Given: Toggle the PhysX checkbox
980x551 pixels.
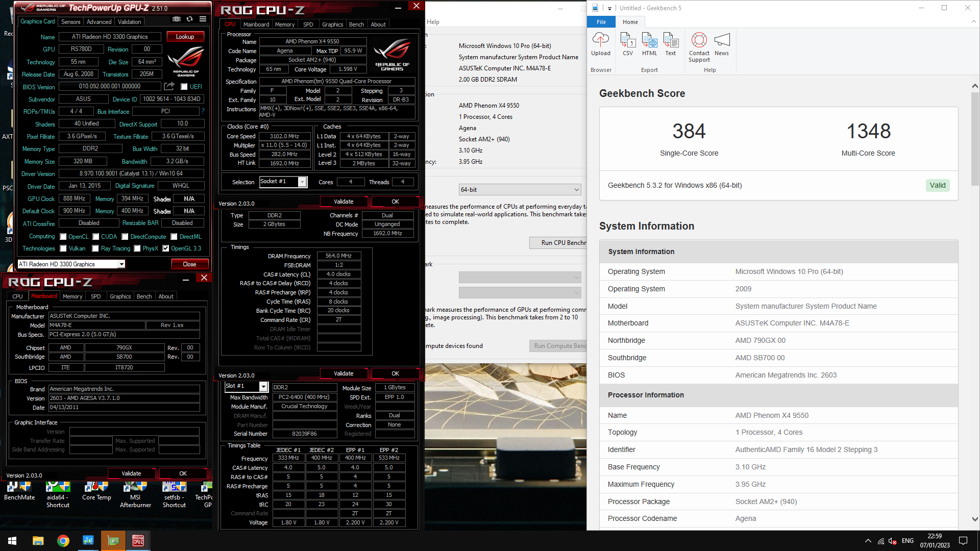Looking at the screenshot, I should (137, 248).
